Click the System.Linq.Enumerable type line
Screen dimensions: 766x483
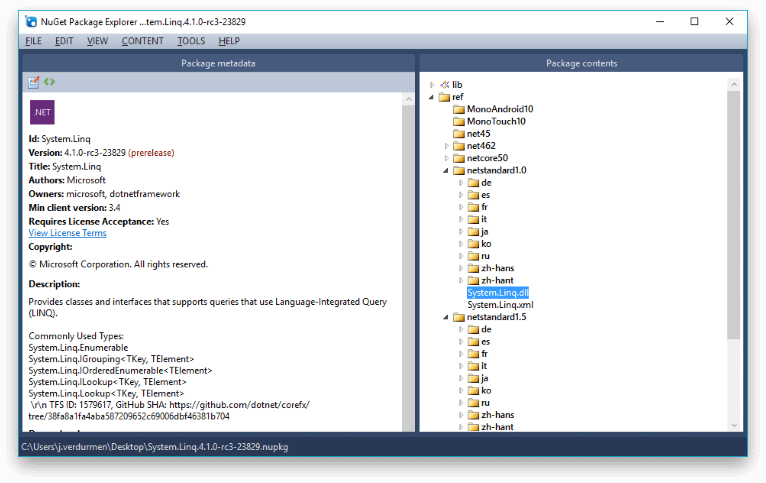click(x=78, y=348)
